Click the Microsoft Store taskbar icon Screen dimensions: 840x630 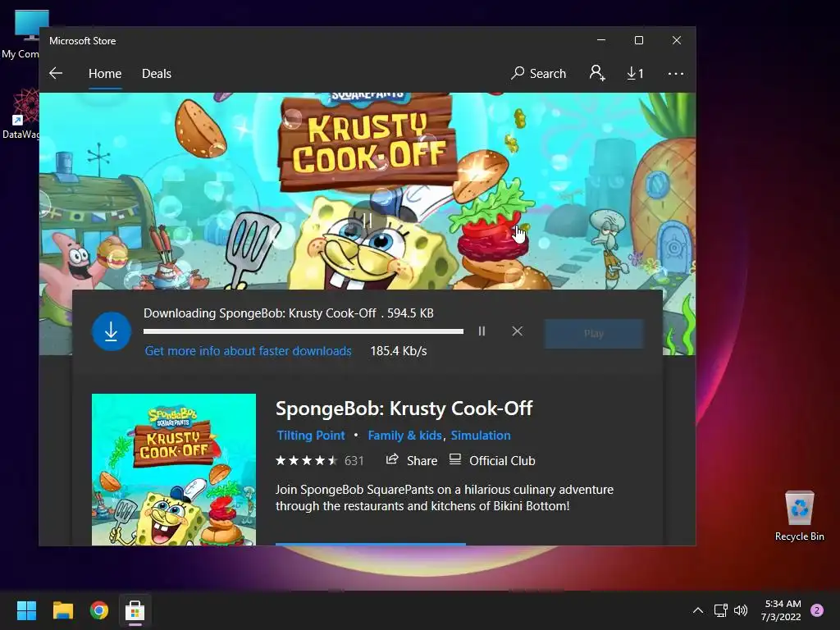tap(135, 610)
